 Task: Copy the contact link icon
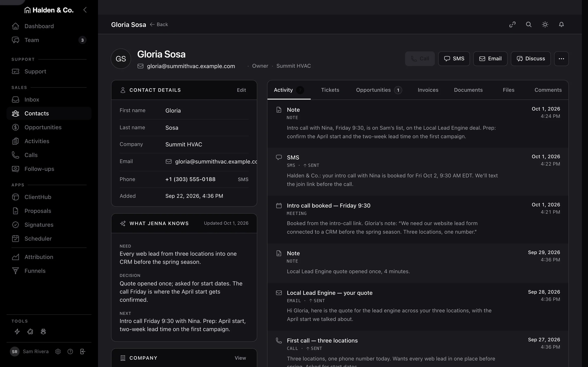(512, 24)
